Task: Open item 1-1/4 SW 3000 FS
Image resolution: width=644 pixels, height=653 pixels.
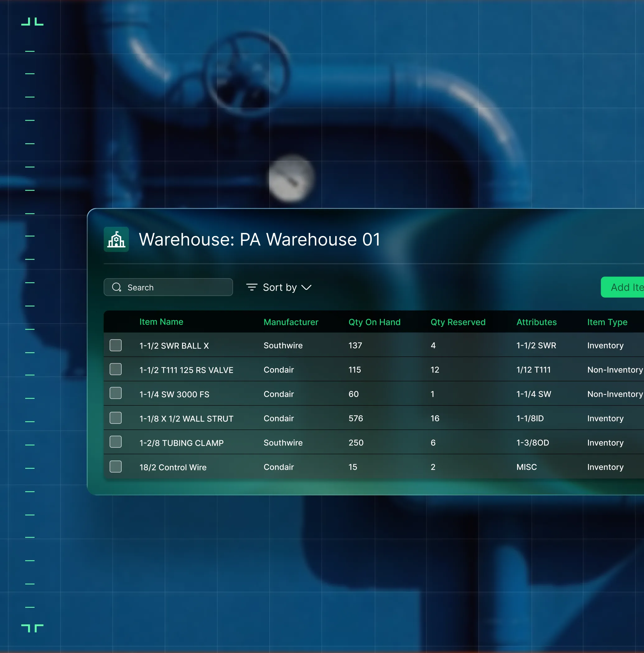Action: 175,394
